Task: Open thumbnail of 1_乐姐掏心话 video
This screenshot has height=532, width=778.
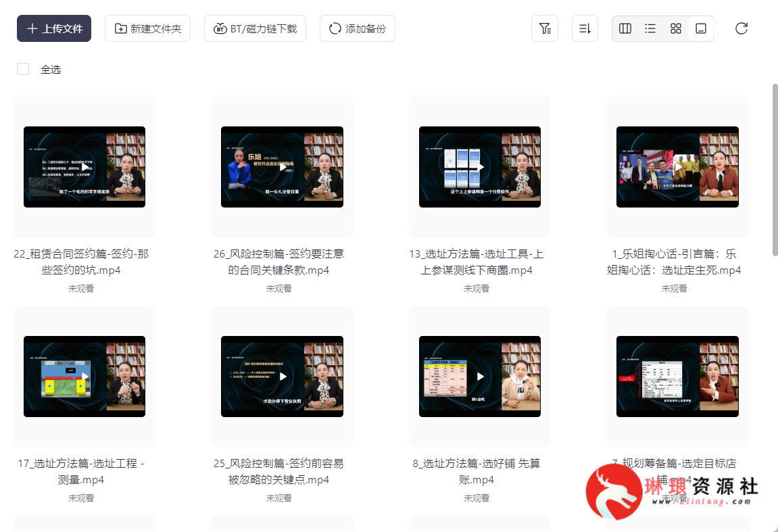Action: pyautogui.click(x=678, y=167)
